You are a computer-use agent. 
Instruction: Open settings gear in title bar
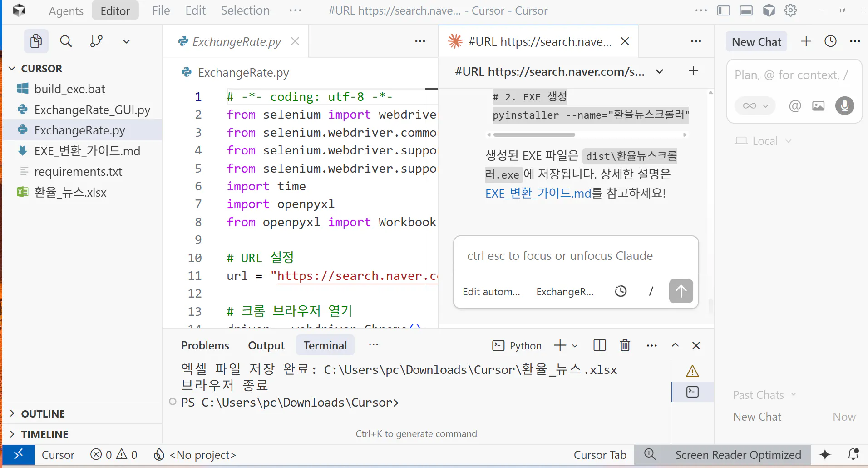[791, 10]
